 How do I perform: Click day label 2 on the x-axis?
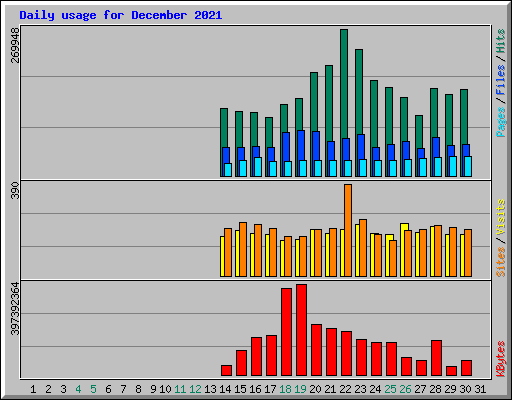coord(48,389)
